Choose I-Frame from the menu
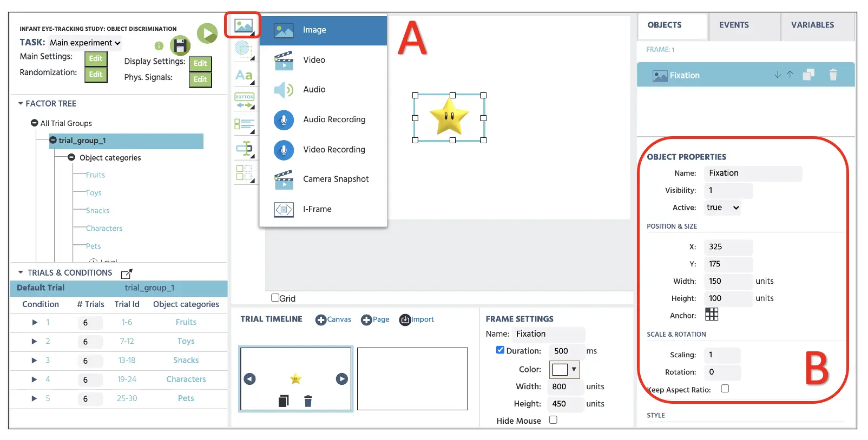 (324, 209)
